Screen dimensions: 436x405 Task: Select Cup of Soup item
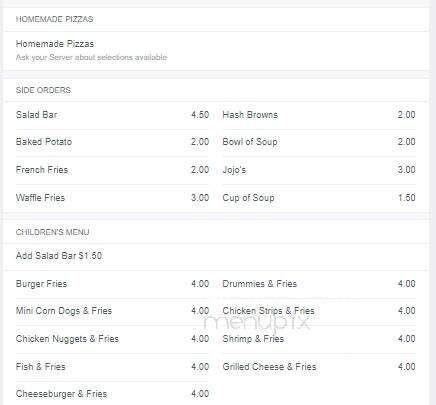(x=319, y=198)
